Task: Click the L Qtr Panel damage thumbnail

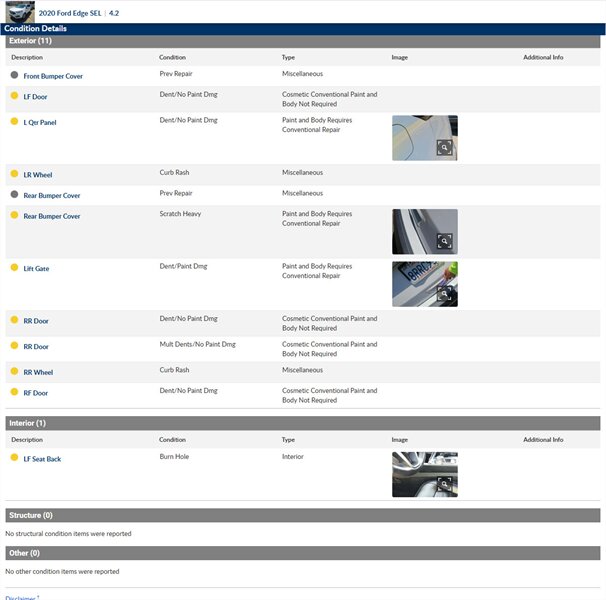Action: [425, 138]
